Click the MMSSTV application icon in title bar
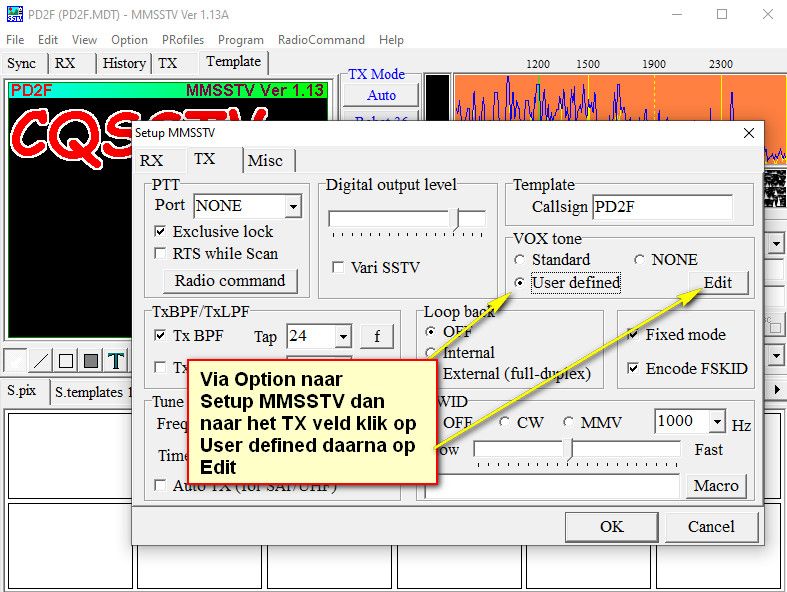Viewport: 787px width, 592px height. point(15,14)
